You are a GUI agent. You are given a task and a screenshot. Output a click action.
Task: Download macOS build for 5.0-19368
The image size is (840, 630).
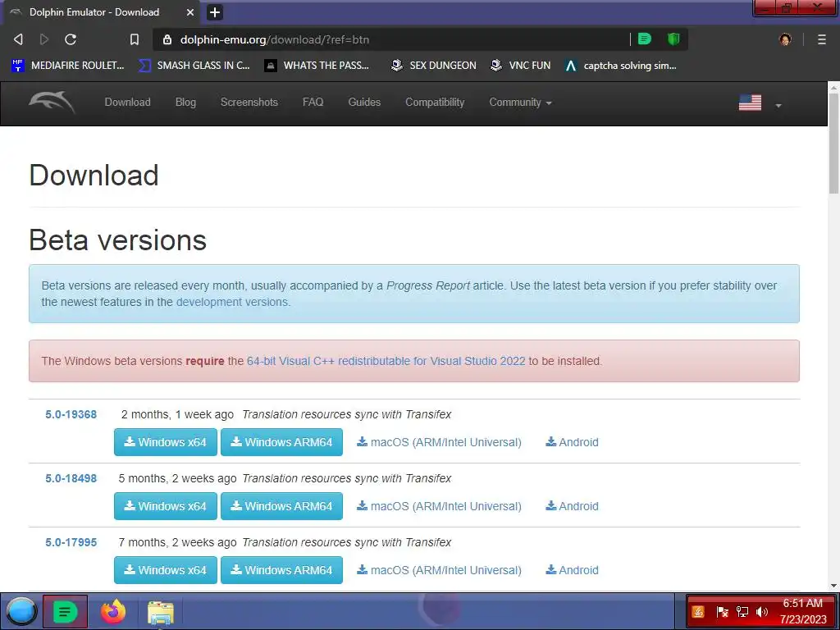440,442
